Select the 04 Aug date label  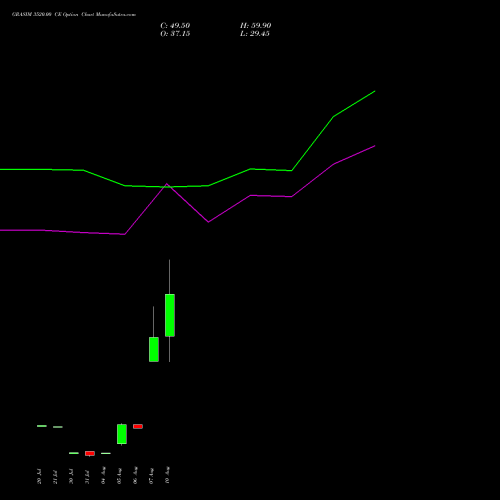click(x=103, y=475)
